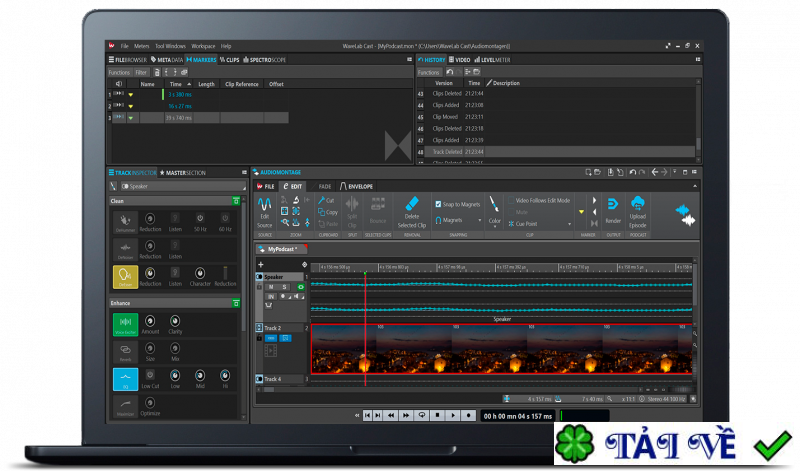Toggle the Clean section power button

tap(236, 201)
